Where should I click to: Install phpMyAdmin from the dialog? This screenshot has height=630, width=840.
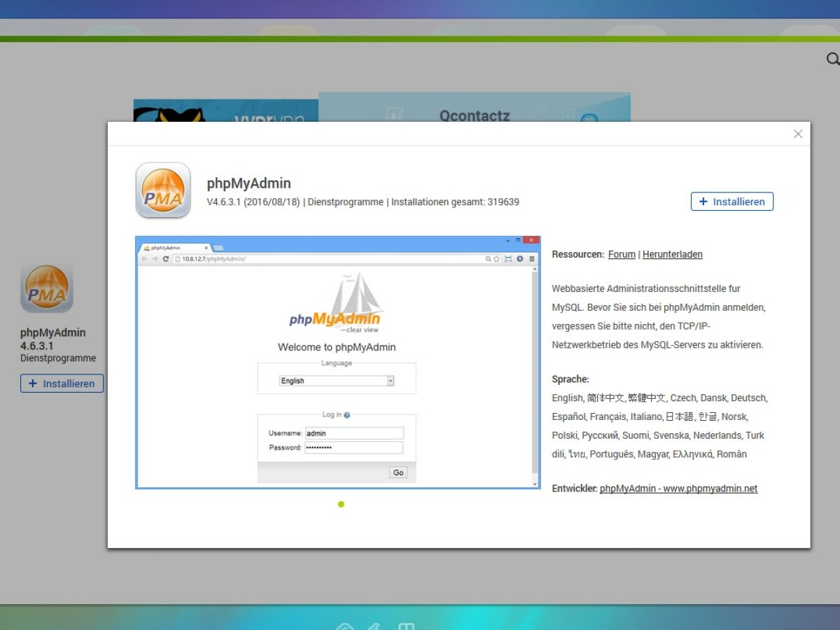732,202
